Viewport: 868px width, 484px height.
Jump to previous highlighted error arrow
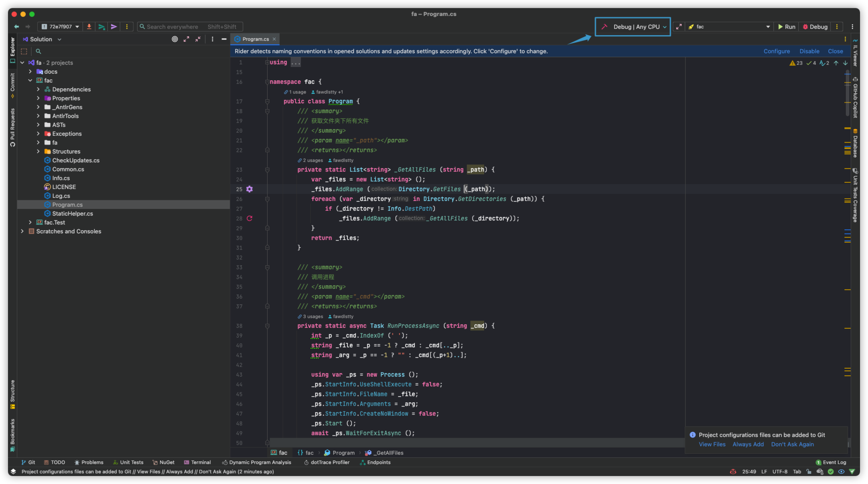[836, 63]
